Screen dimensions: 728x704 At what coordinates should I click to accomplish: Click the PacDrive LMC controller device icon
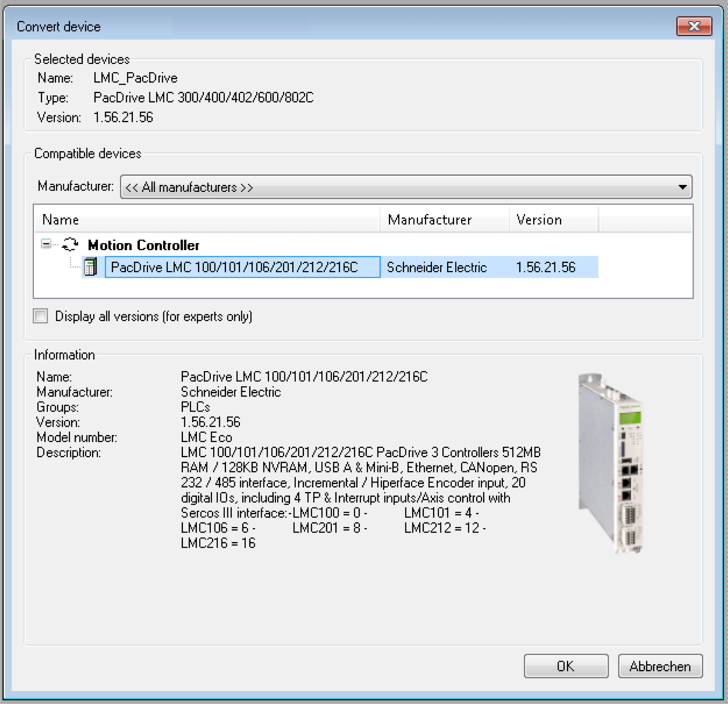tap(90, 267)
